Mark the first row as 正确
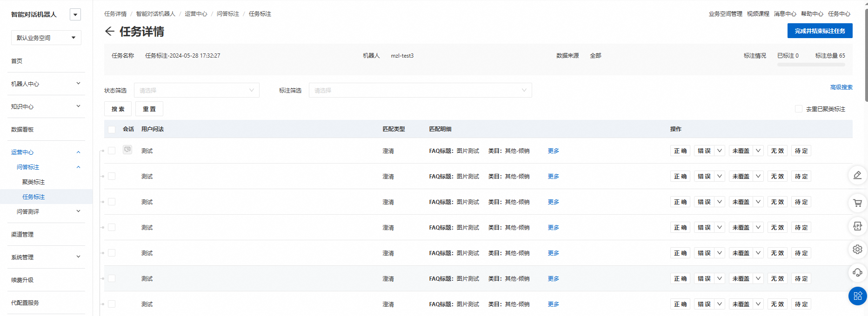 [x=680, y=151]
